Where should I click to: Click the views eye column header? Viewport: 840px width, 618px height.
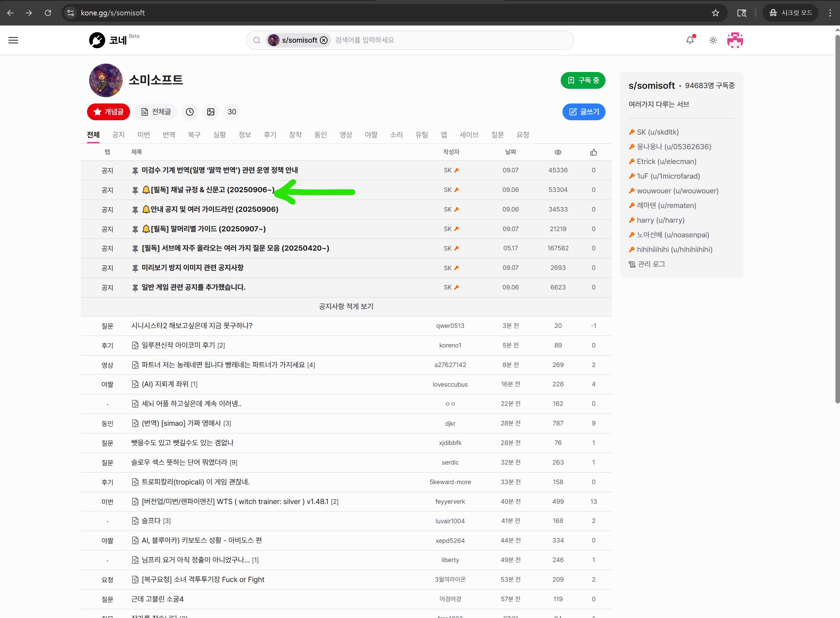click(x=558, y=152)
